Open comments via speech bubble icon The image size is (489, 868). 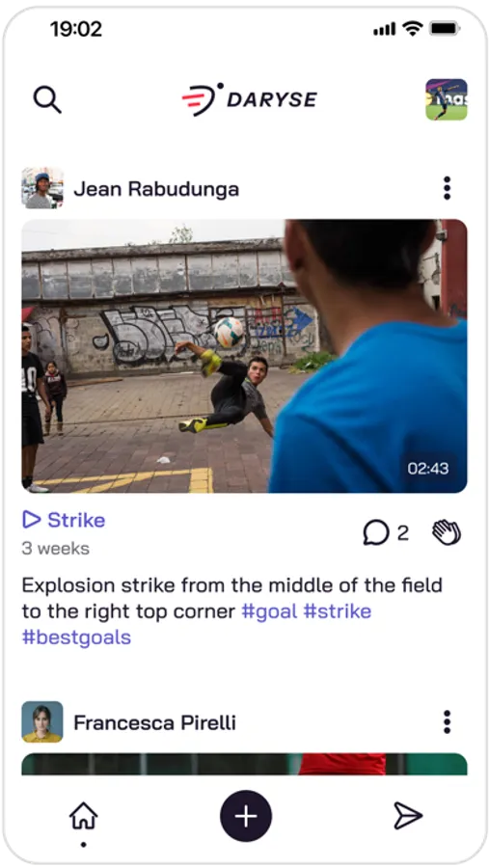pyautogui.click(x=376, y=532)
